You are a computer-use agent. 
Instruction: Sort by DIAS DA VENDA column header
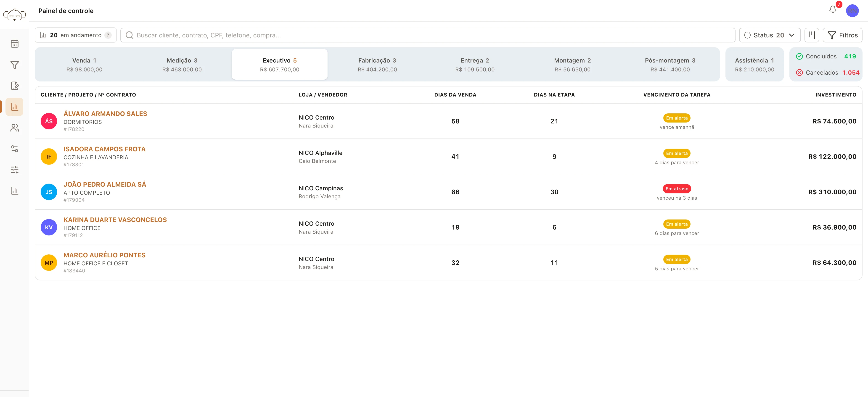tap(455, 95)
